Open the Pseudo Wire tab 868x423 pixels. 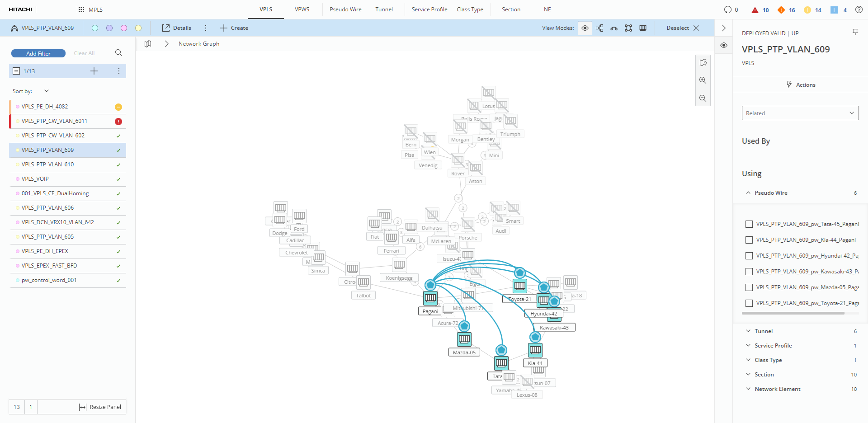345,9
